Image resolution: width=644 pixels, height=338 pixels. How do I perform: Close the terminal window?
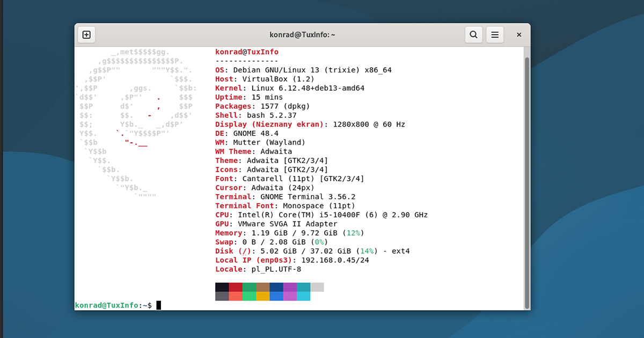click(519, 35)
